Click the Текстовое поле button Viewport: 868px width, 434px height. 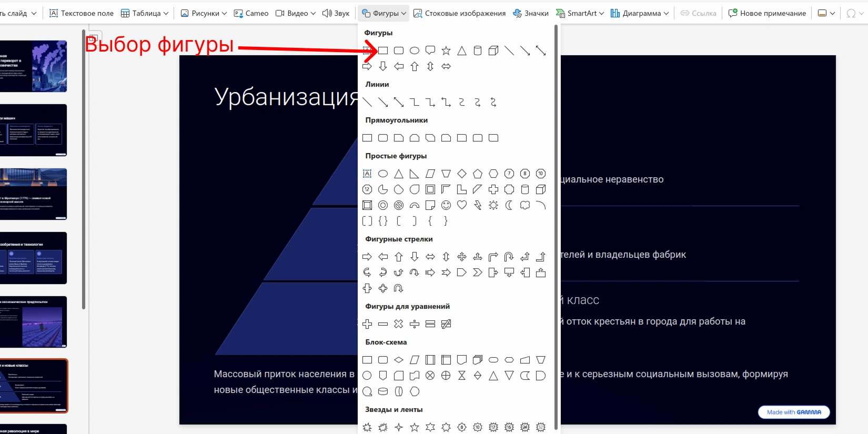82,13
